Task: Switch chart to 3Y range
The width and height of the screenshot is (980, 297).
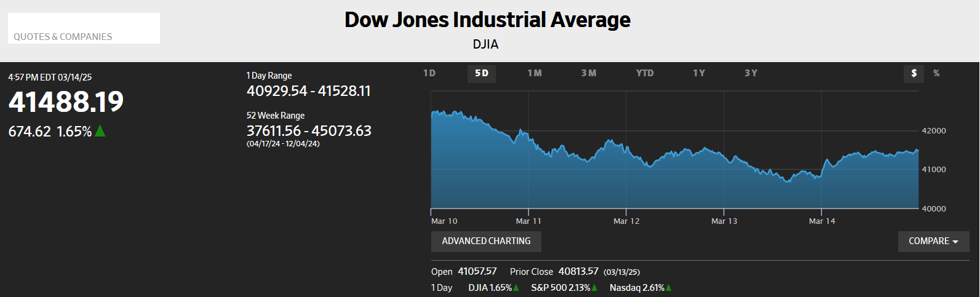Action: 751,73
